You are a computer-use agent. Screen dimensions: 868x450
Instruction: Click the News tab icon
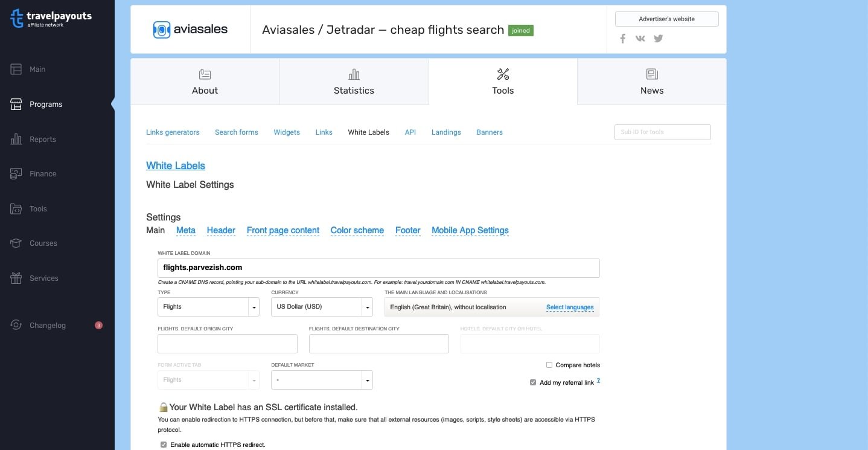tap(652, 74)
